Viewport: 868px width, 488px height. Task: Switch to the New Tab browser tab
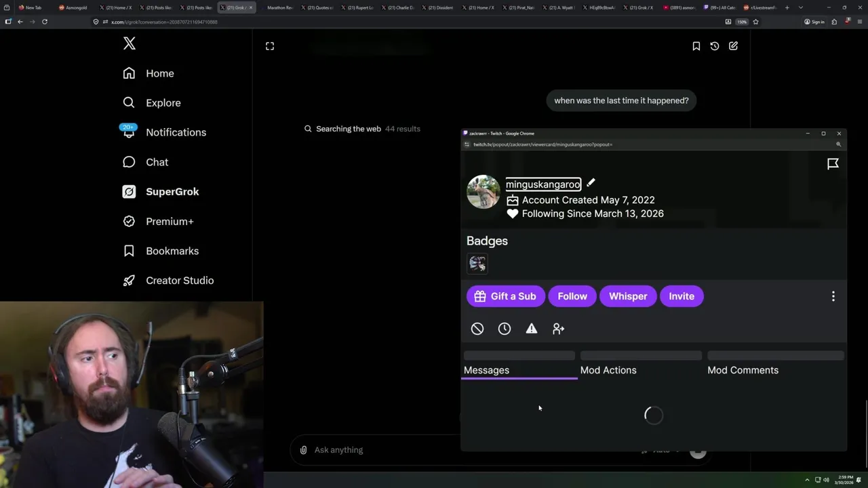[x=31, y=7]
